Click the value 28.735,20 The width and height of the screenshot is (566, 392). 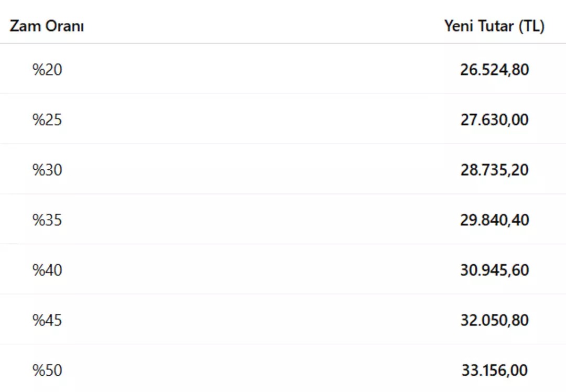[494, 170]
